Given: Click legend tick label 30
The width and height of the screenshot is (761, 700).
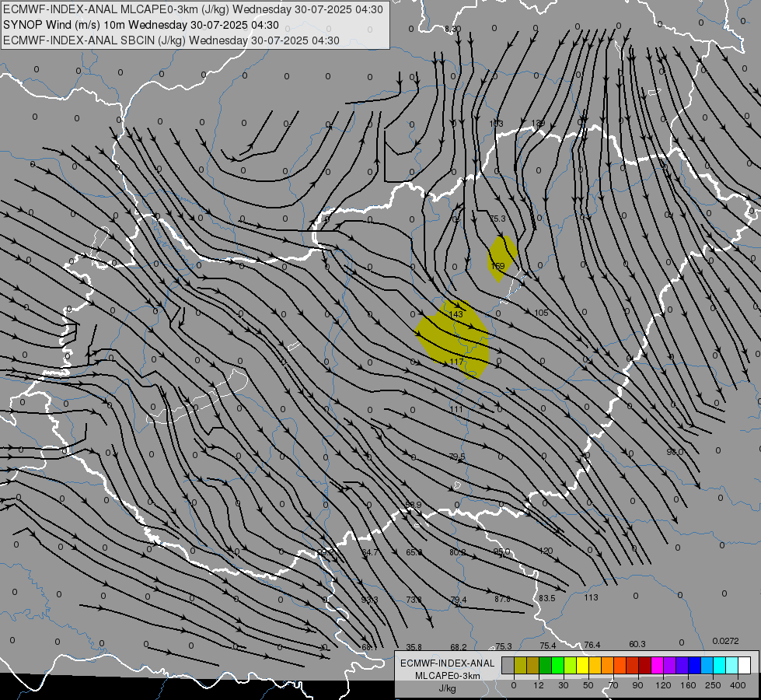Looking at the screenshot, I should [x=563, y=685].
